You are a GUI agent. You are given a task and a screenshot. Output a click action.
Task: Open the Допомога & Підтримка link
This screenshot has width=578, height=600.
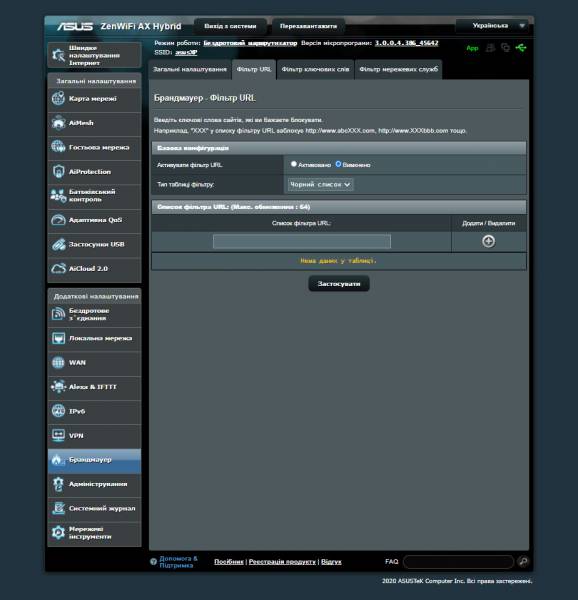pos(178,562)
